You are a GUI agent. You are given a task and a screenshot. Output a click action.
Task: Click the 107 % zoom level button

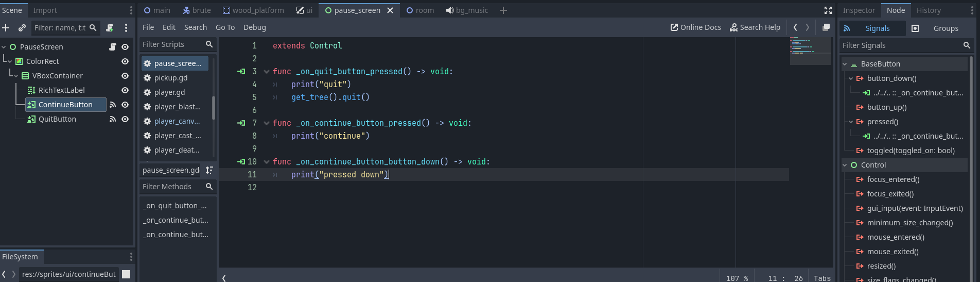click(x=737, y=278)
